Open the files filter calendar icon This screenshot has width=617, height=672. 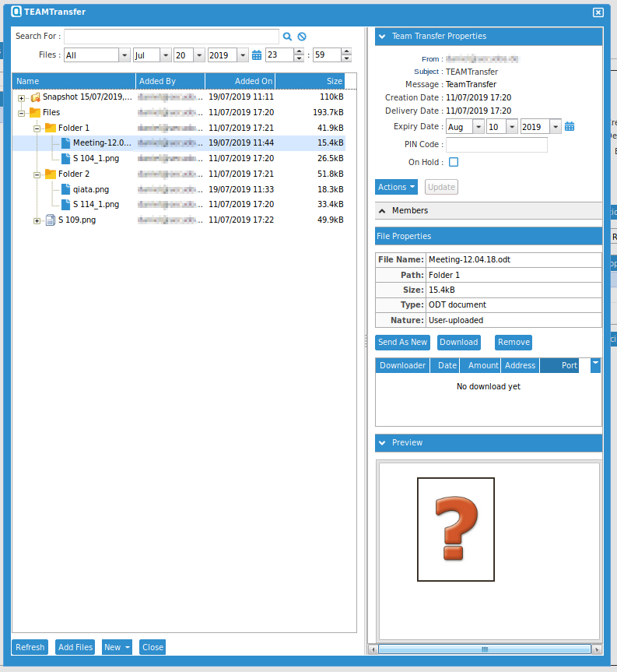257,55
